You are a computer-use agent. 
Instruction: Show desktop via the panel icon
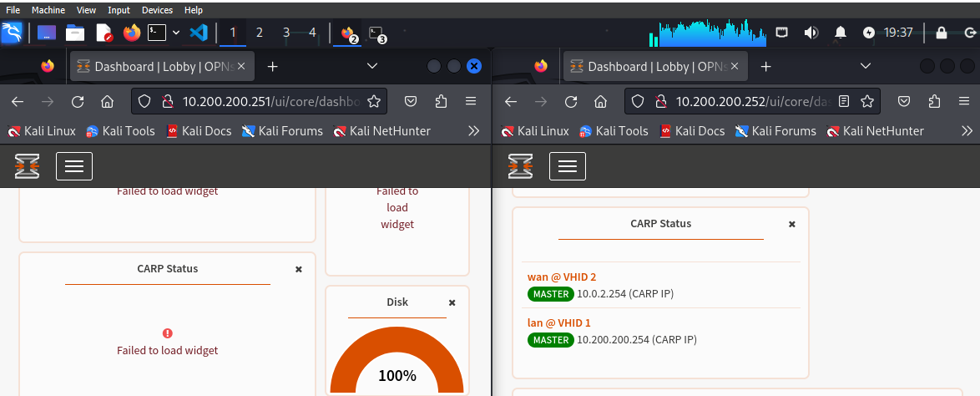tap(47, 33)
